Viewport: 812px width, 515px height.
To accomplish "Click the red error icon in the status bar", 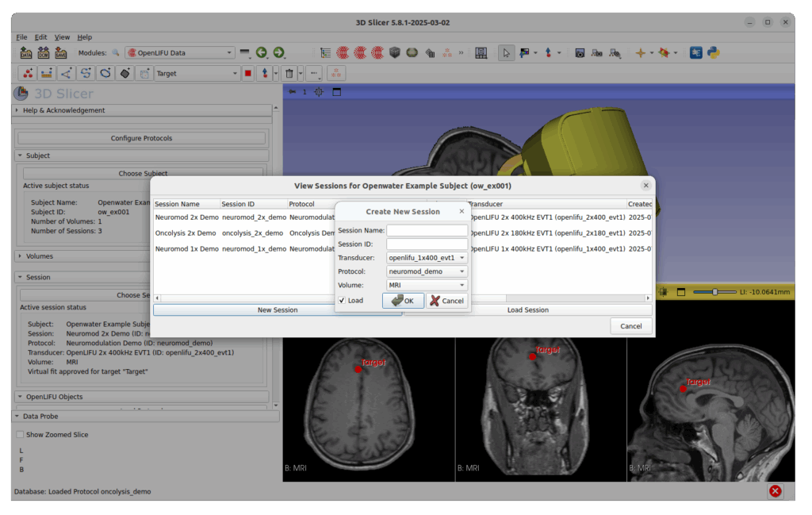I will [776, 491].
